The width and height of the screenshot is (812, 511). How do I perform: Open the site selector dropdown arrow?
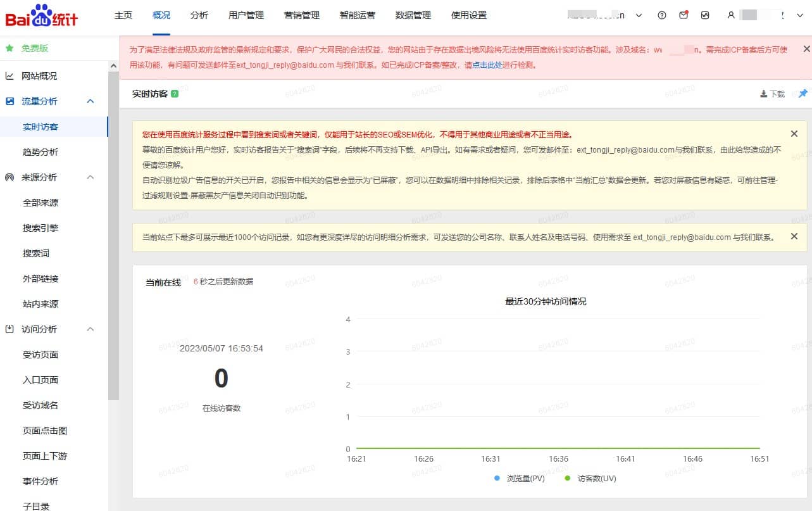(x=639, y=15)
